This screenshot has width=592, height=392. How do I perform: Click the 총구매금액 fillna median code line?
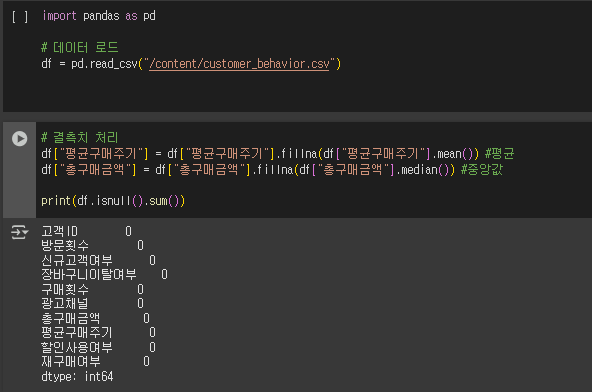pos(272,170)
